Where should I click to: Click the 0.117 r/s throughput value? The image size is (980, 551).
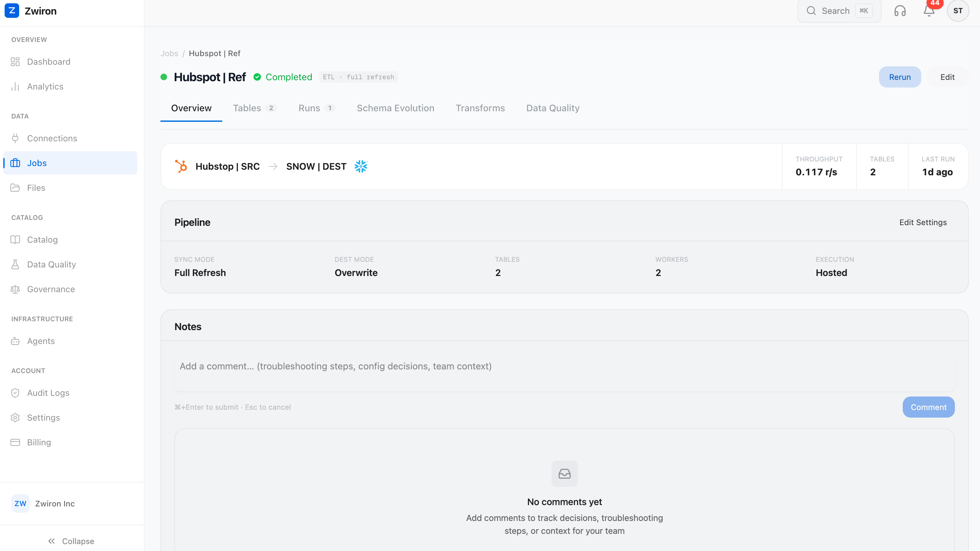point(817,172)
